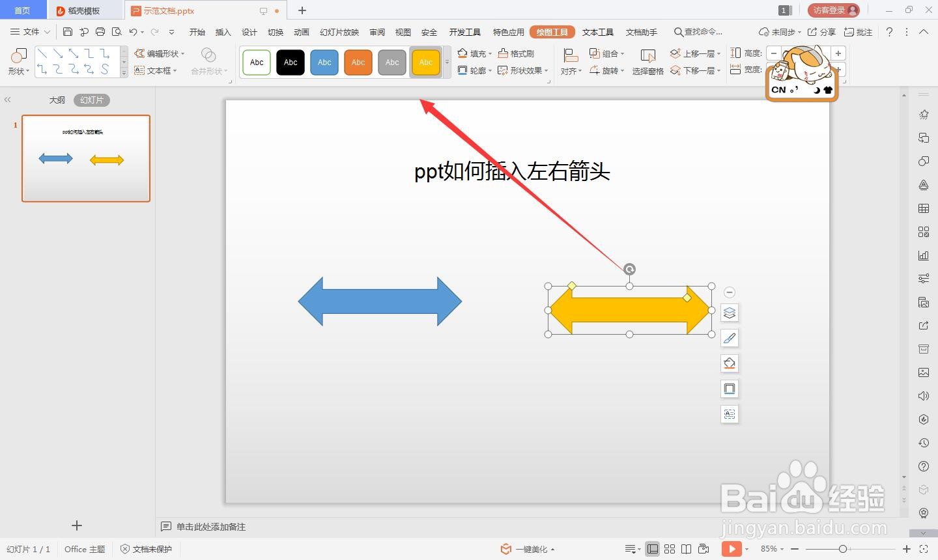Screen dimensions: 938x560
Task: Click the 查找命令 search box
Action: [x=698, y=32]
